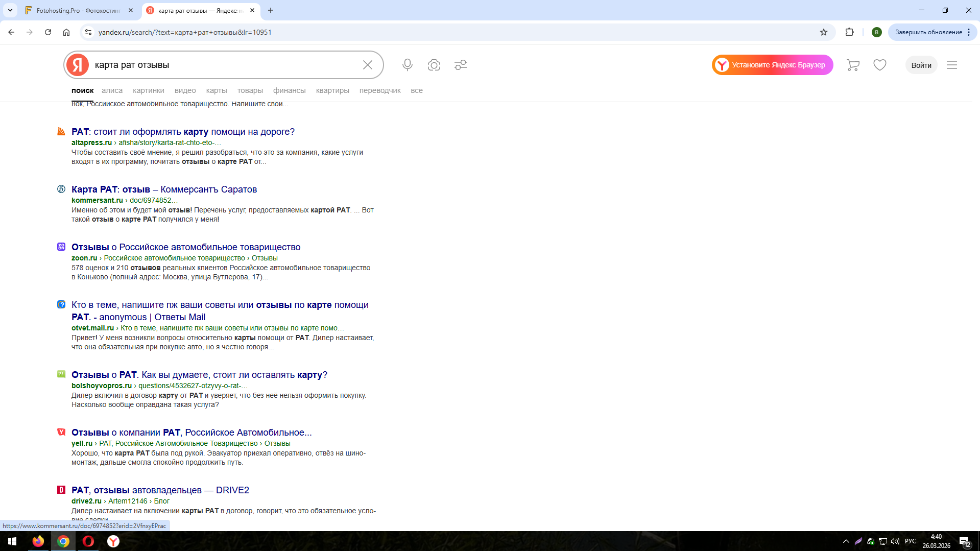Select the переводчик search tab
Screen dimensions: 980x551
tap(380, 90)
